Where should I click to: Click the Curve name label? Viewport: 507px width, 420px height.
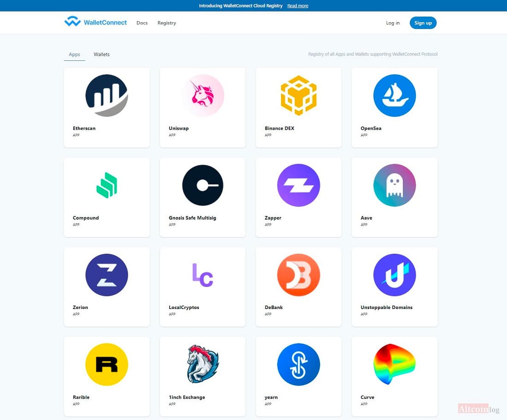tap(367, 397)
